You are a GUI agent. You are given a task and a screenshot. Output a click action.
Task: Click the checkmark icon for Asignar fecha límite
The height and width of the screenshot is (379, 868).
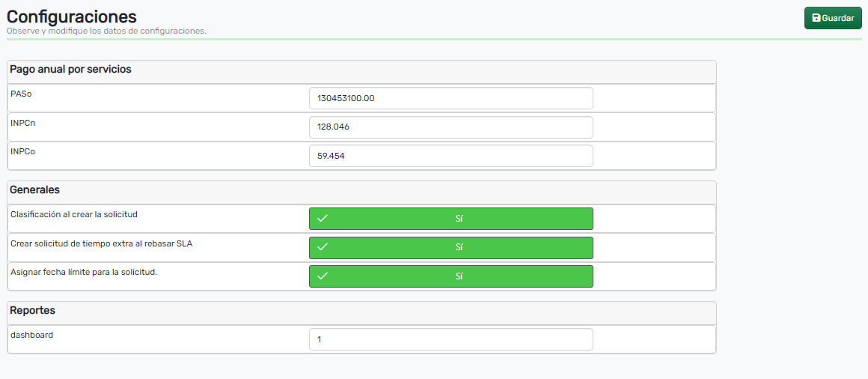323,276
